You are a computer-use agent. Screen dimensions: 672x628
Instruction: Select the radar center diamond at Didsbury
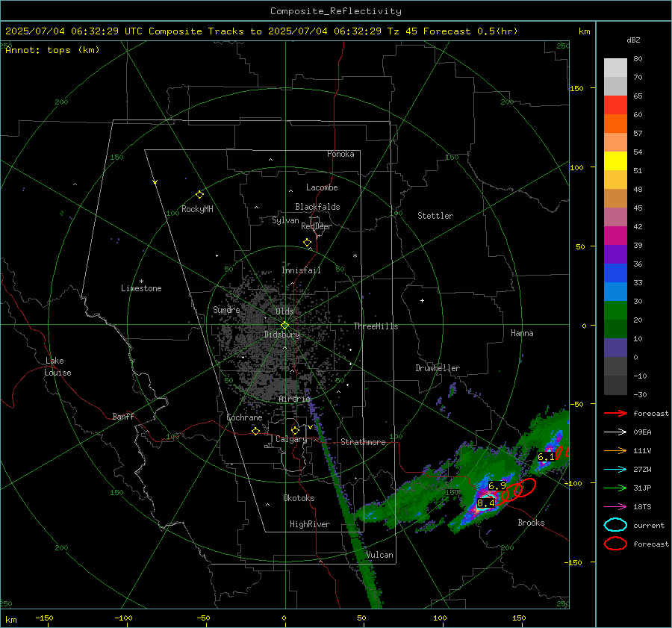284,326
